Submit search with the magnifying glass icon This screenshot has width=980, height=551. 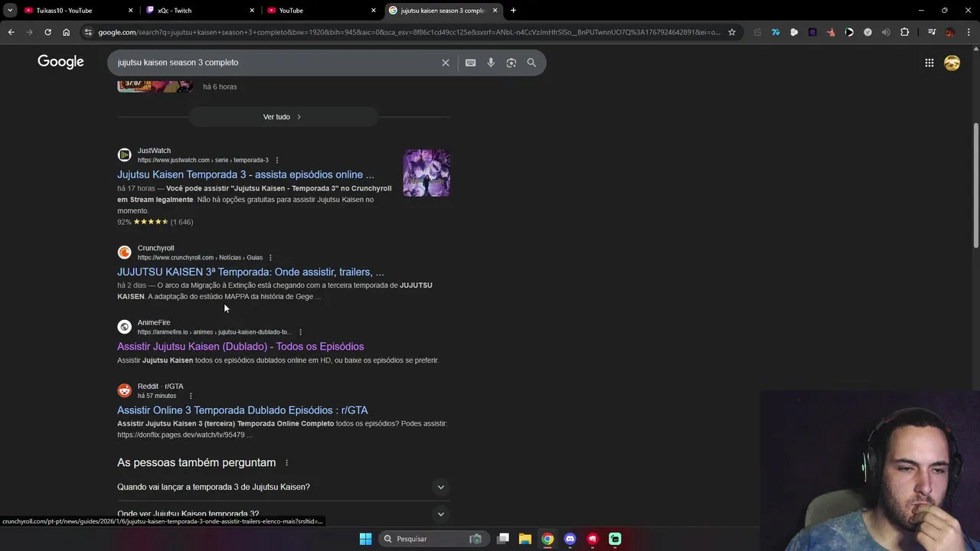tap(531, 63)
